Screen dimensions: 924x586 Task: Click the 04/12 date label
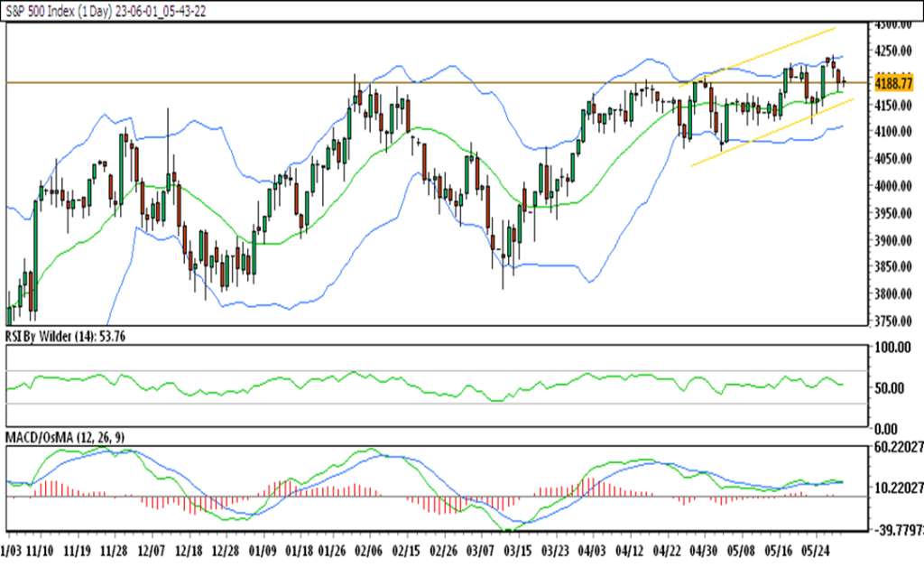tap(629, 551)
